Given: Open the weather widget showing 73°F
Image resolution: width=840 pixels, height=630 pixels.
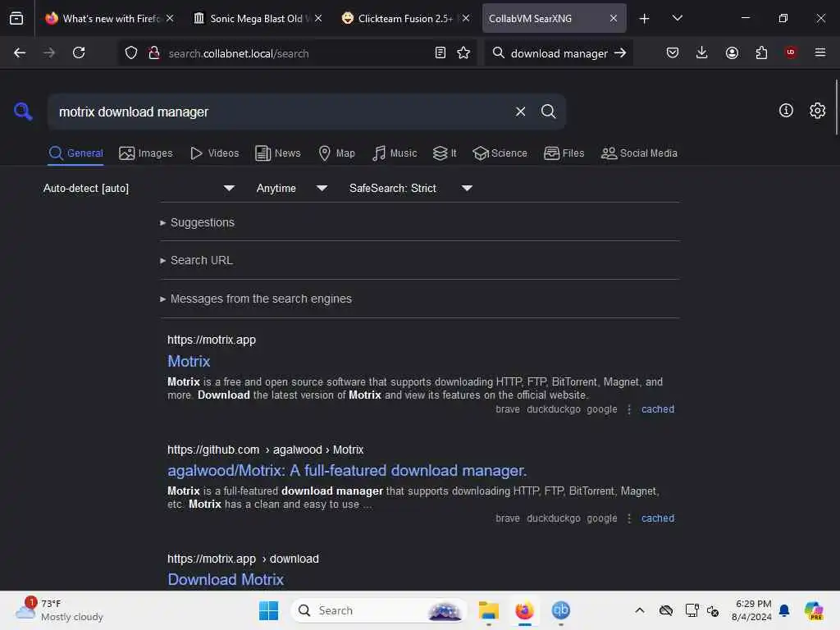Looking at the screenshot, I should pyautogui.click(x=59, y=609).
